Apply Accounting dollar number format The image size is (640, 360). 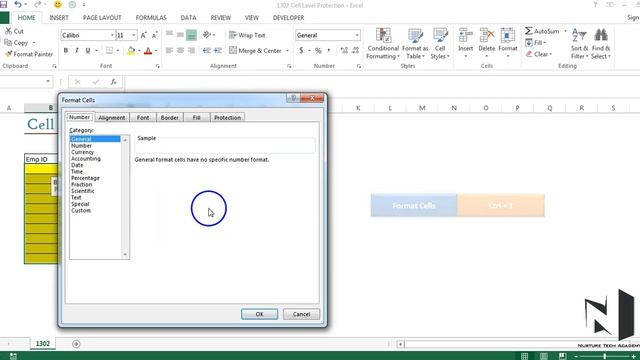click(x=301, y=51)
